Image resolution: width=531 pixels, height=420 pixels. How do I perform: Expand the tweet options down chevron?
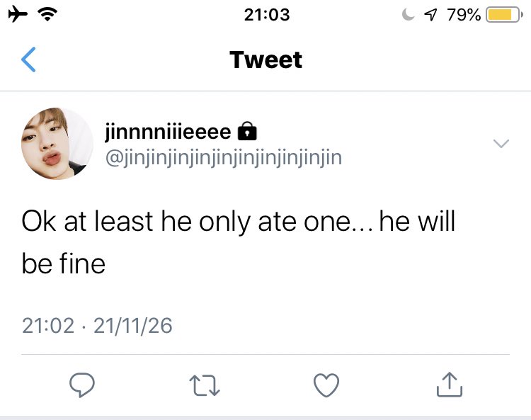point(501,144)
